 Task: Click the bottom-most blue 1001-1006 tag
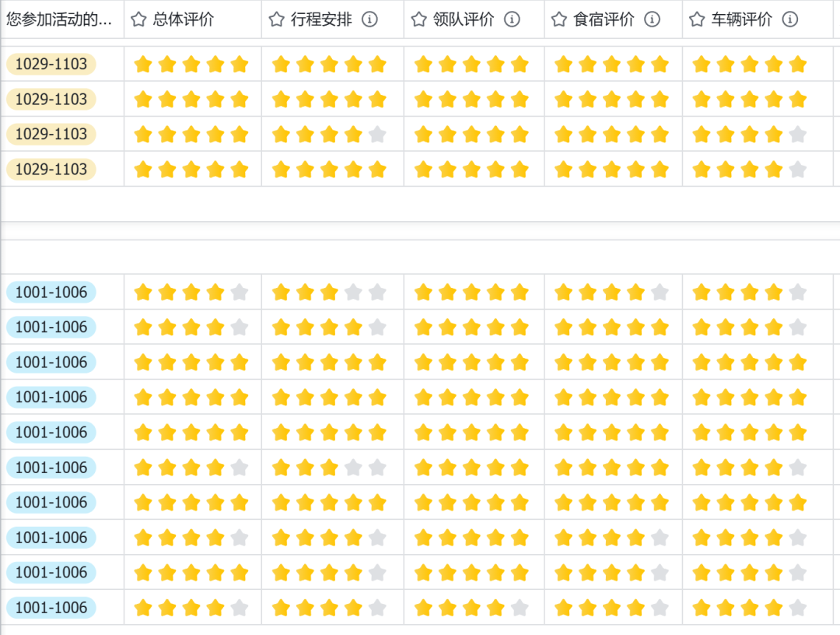pos(51,608)
